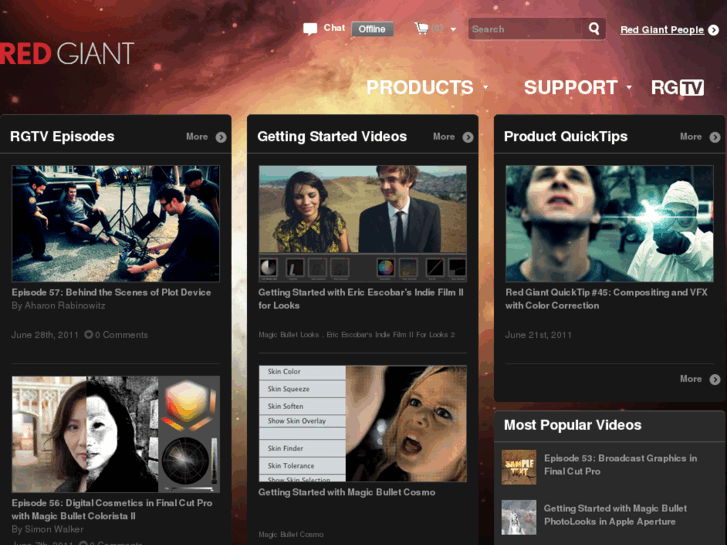The height and width of the screenshot is (545, 727).
Task: Click More link in RGTV Episodes header
Action: 197,137
